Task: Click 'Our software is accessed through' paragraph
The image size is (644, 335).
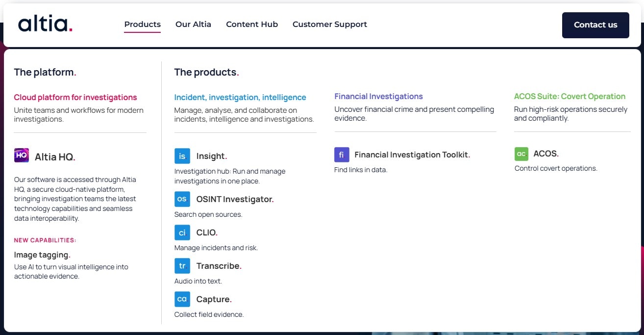Action: tap(75, 199)
